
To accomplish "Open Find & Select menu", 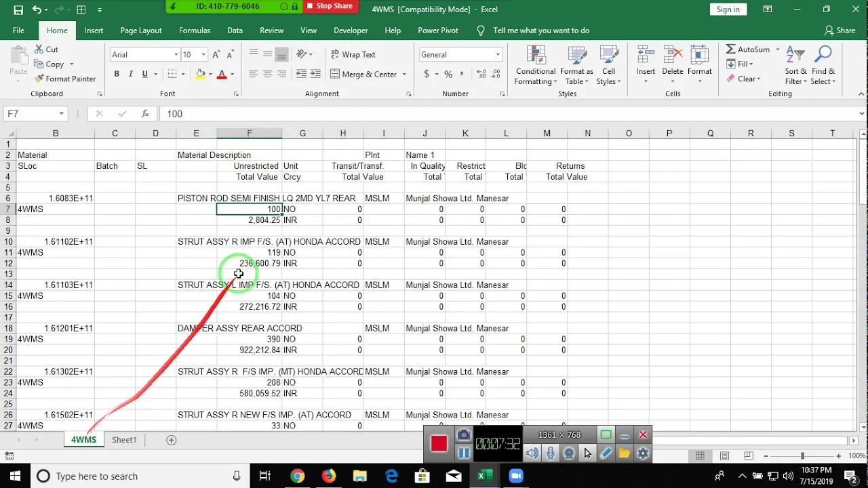I will [823, 66].
